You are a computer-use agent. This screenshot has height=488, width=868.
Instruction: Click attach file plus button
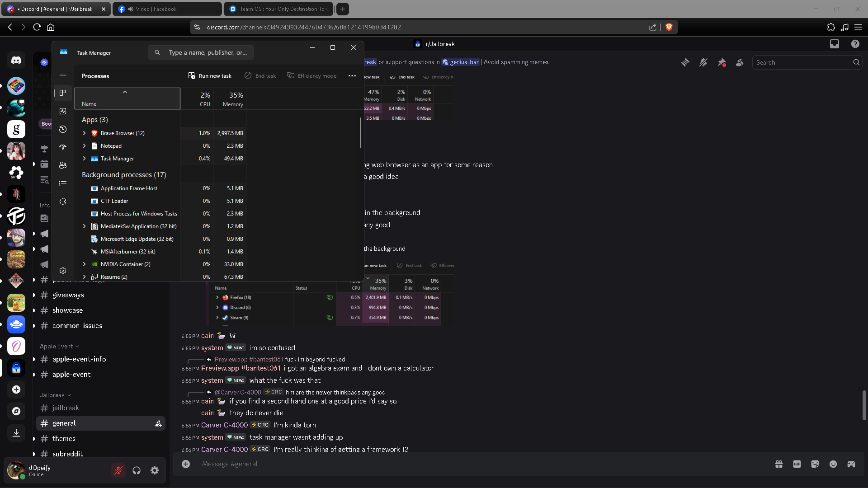[x=186, y=464]
